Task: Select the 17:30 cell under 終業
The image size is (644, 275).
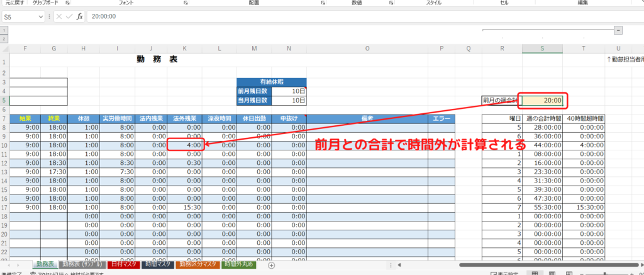Action: [x=54, y=172]
